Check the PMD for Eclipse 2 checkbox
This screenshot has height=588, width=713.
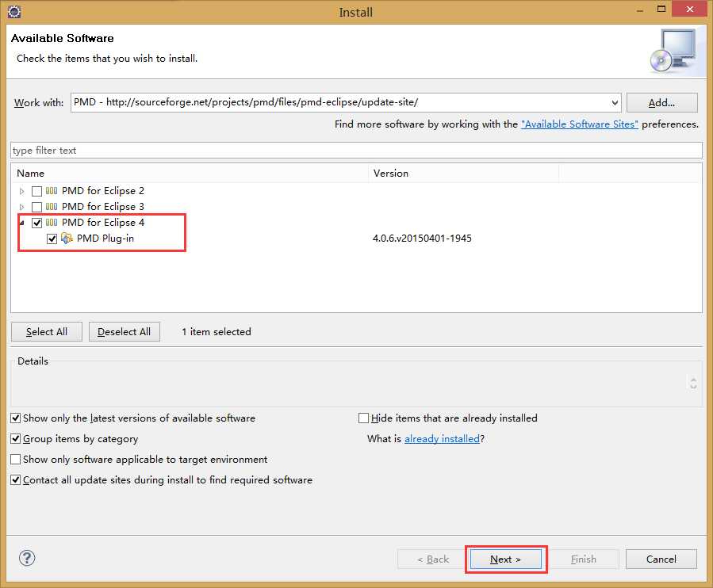click(x=36, y=191)
